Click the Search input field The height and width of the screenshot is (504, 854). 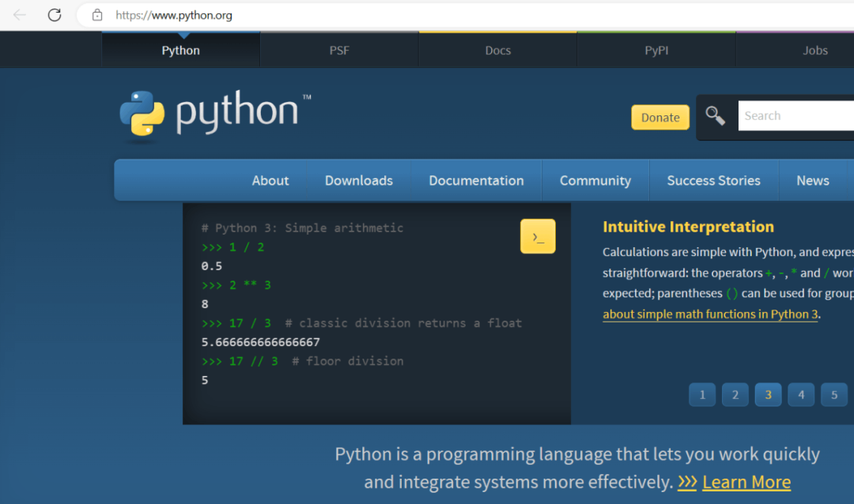click(x=795, y=116)
